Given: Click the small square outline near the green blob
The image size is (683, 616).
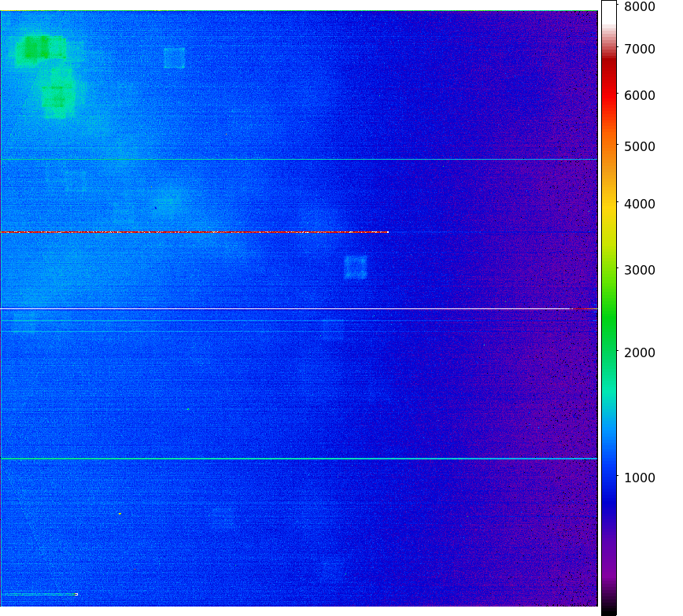Looking at the screenshot, I should coord(174,58).
